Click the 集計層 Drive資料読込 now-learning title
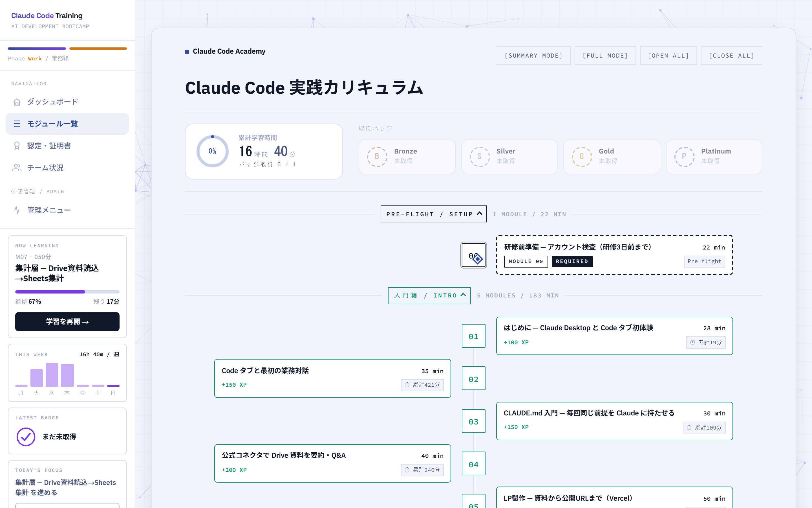 coord(57,273)
